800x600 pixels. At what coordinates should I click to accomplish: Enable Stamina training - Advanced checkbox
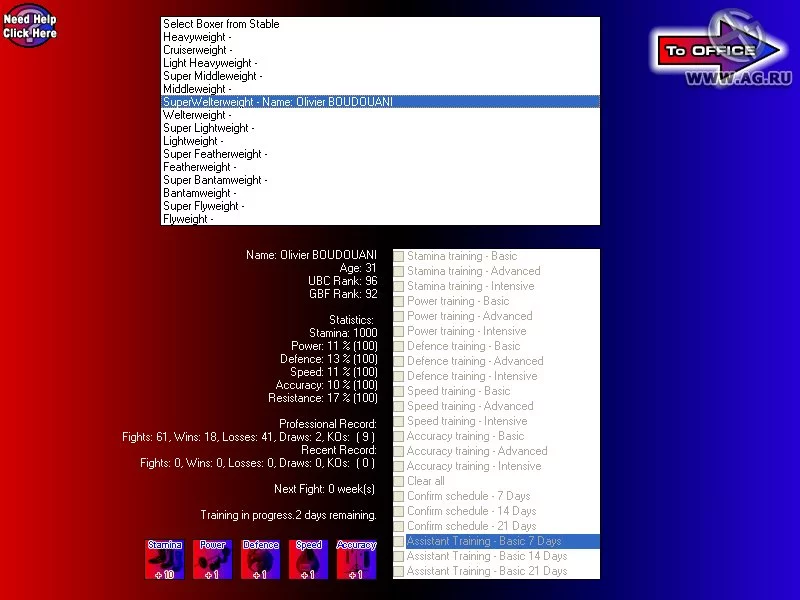399,271
